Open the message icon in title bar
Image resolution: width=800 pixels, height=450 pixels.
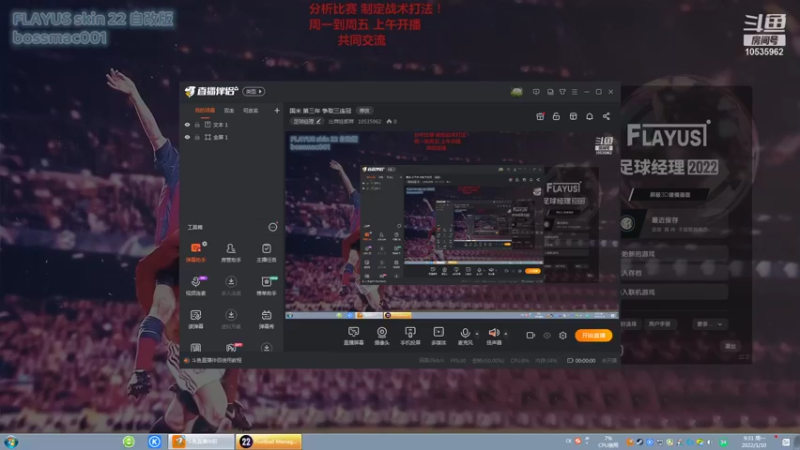click(x=536, y=92)
